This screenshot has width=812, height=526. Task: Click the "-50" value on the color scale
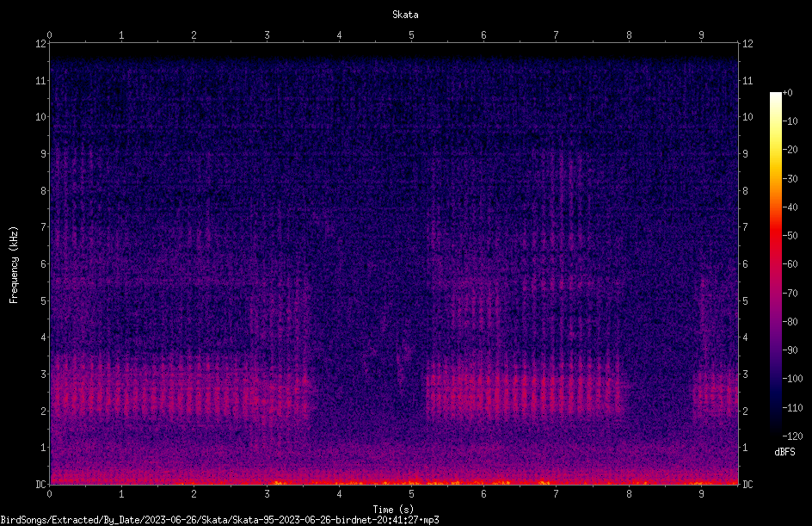790,236
